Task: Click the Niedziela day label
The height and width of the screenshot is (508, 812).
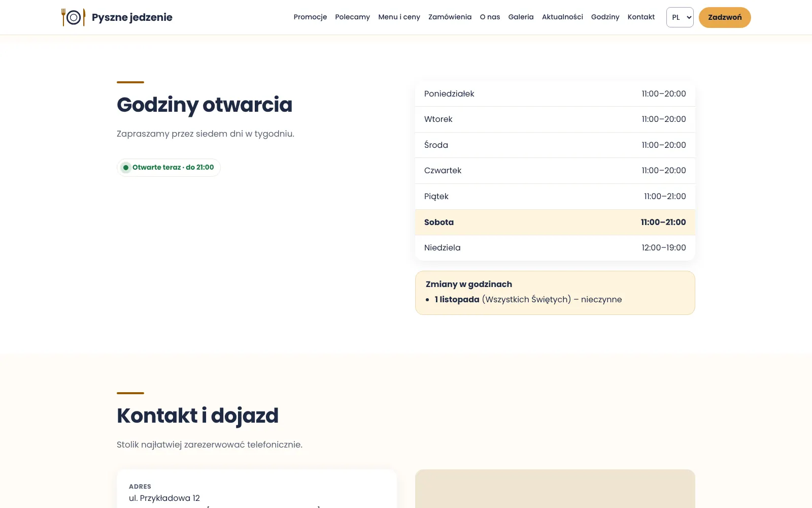Action: tap(443, 248)
